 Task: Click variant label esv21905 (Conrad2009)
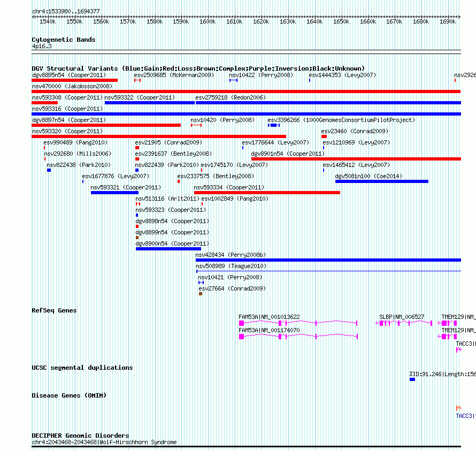tap(169, 142)
